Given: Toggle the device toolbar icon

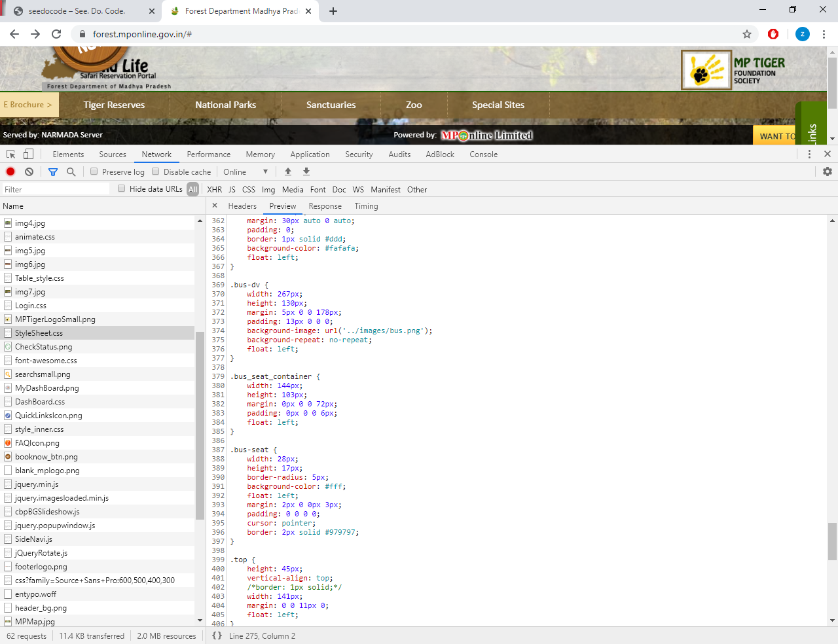Looking at the screenshot, I should click(28, 154).
